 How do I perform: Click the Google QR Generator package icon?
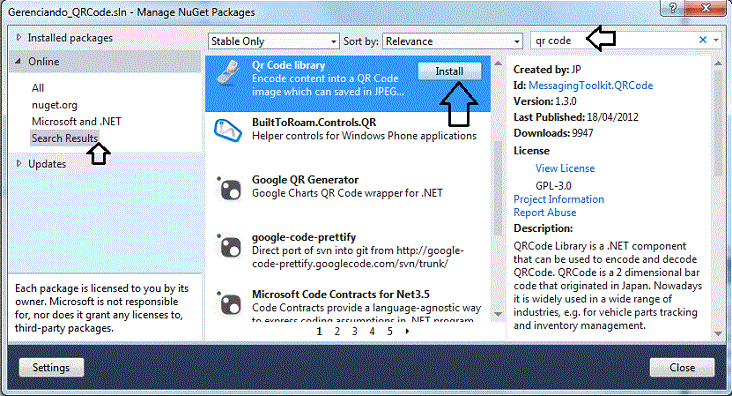point(229,189)
